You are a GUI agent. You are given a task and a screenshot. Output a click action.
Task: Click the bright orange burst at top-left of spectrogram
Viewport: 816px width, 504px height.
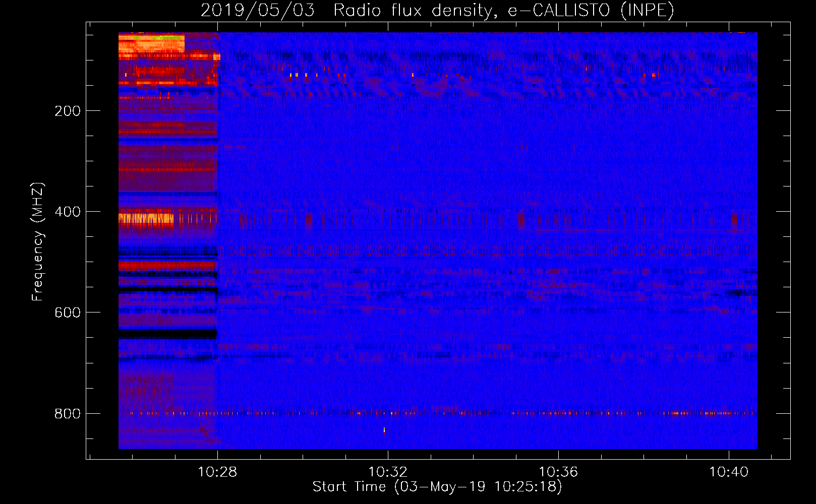[x=151, y=43]
